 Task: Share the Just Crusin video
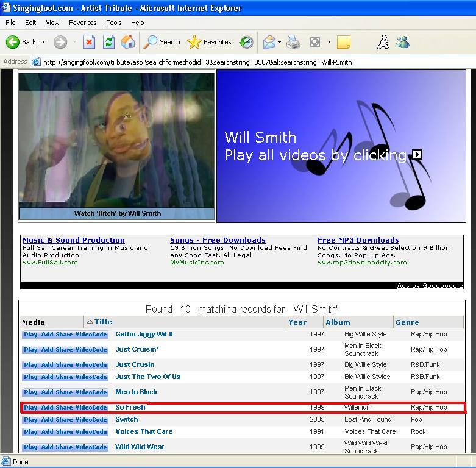[x=64, y=365]
